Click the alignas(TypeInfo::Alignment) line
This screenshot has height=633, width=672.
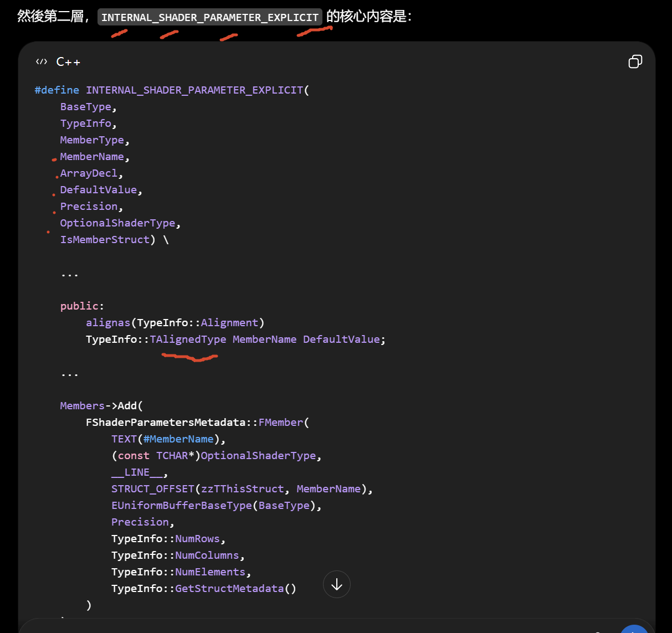[175, 322]
